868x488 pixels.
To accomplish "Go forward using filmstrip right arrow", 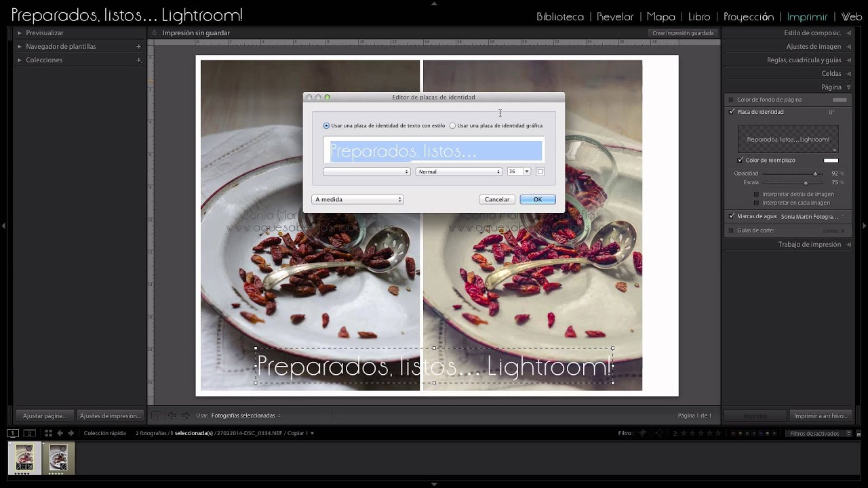I will (71, 433).
